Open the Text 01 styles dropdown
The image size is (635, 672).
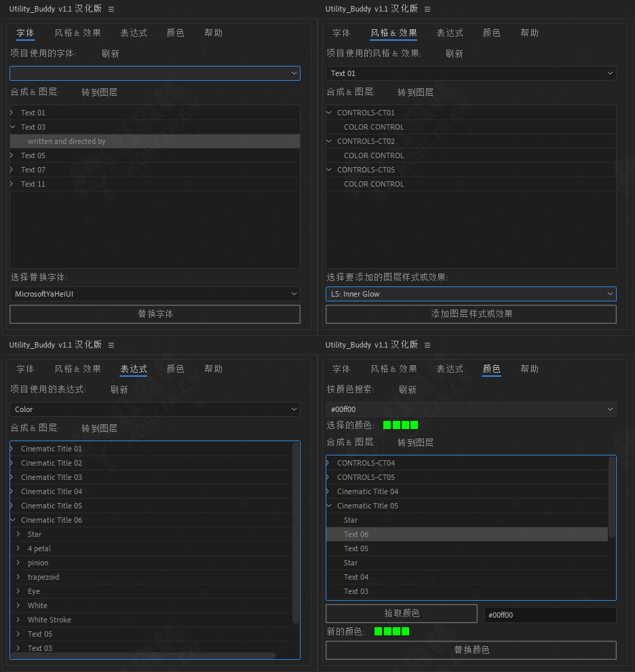(x=471, y=73)
